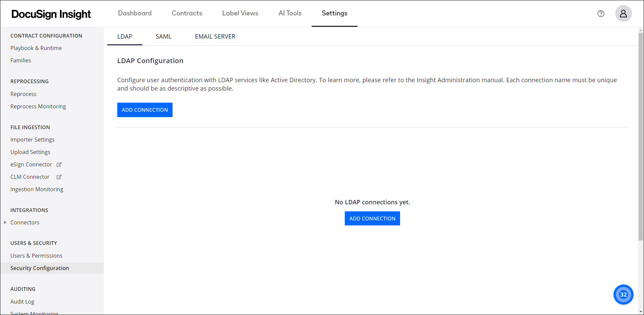This screenshot has height=315, width=644.
Task: Open the AI Tools navigation item
Action: click(290, 13)
